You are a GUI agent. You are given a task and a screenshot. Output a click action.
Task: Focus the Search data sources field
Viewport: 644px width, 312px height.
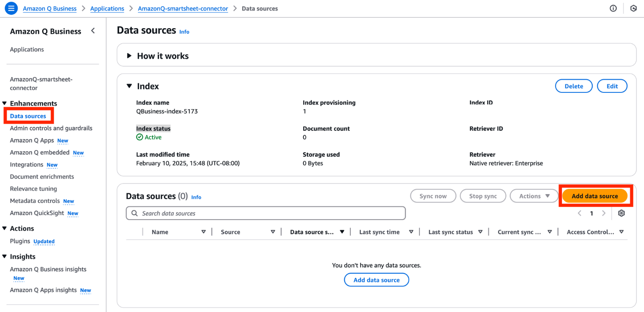(x=266, y=213)
